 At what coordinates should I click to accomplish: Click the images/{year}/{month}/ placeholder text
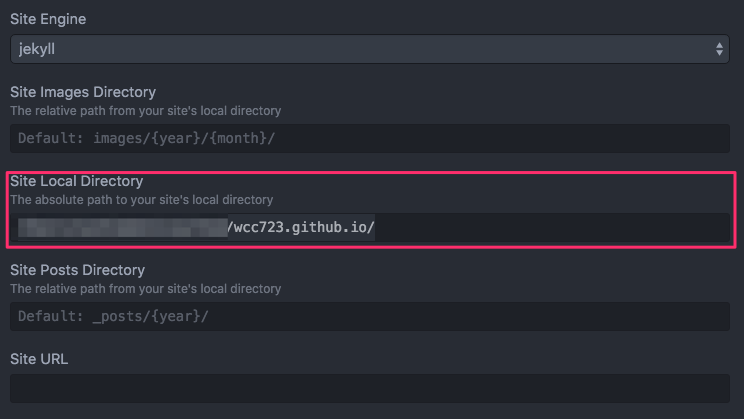point(184,139)
